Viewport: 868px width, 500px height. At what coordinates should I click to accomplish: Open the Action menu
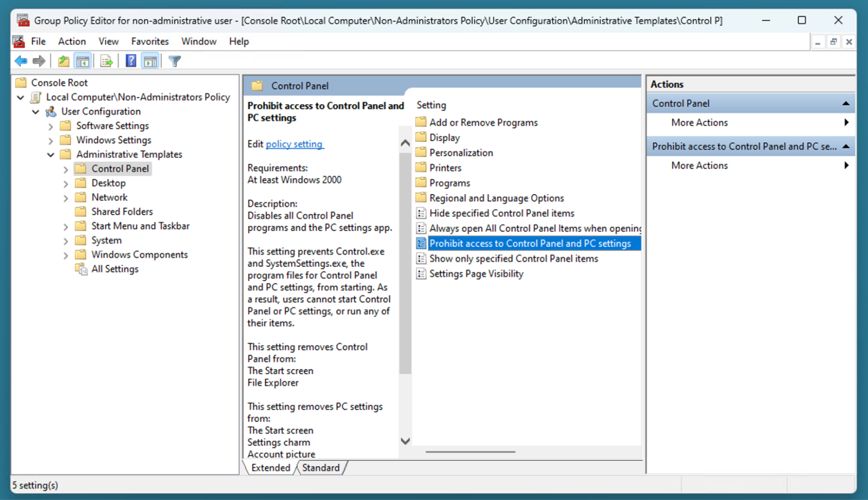click(72, 41)
